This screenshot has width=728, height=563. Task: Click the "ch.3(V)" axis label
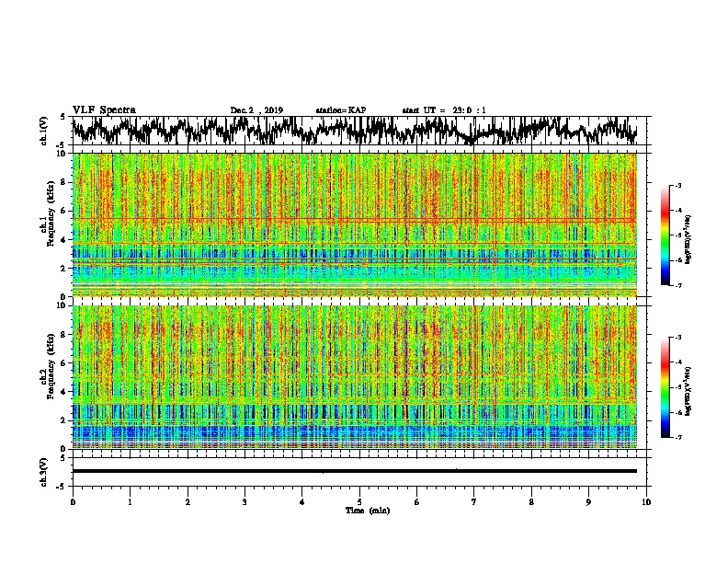(x=43, y=473)
